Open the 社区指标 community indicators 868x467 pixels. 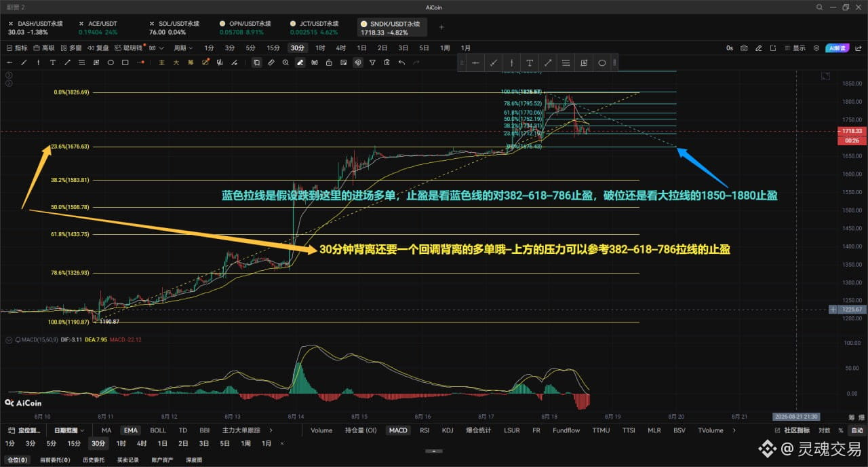click(792, 430)
